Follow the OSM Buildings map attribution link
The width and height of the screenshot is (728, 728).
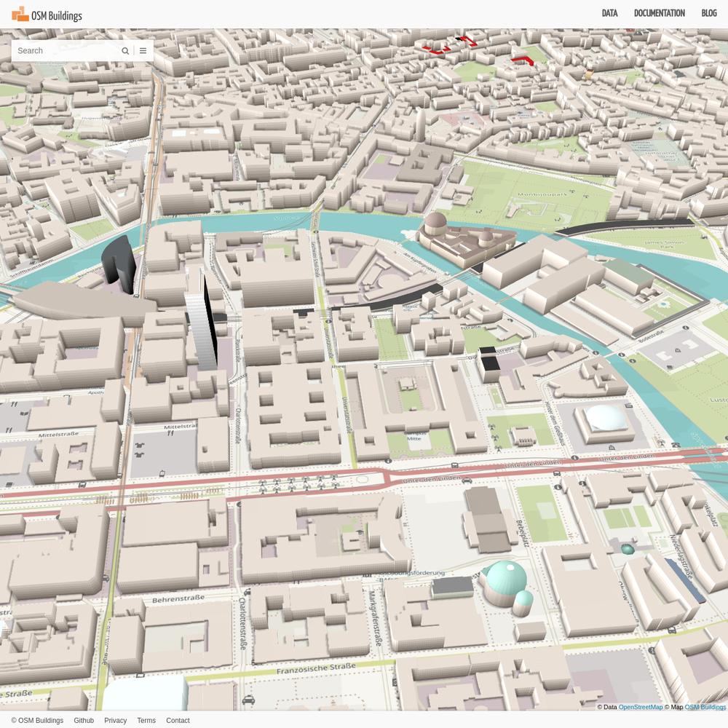click(x=705, y=707)
